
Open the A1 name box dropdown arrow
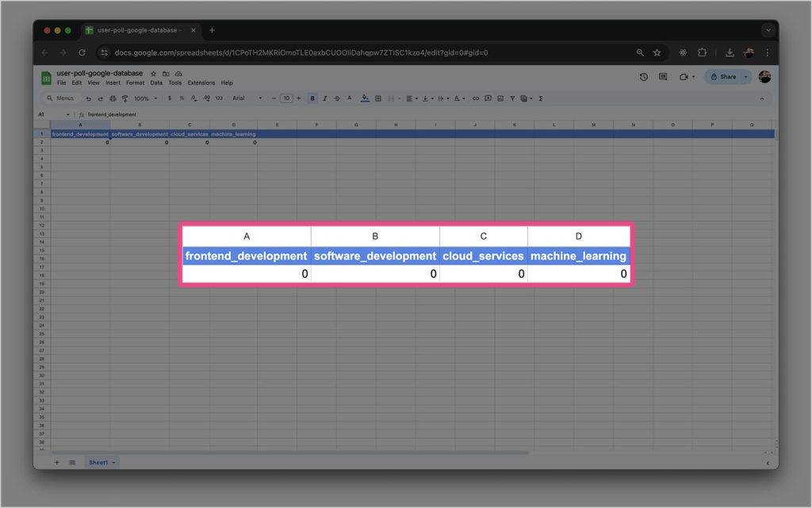(68, 114)
